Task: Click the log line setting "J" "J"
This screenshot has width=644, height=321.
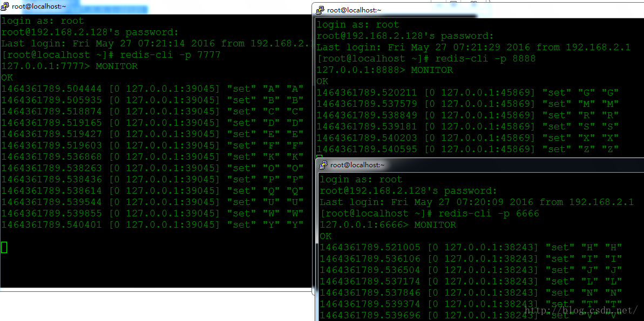Action: click(x=471, y=270)
